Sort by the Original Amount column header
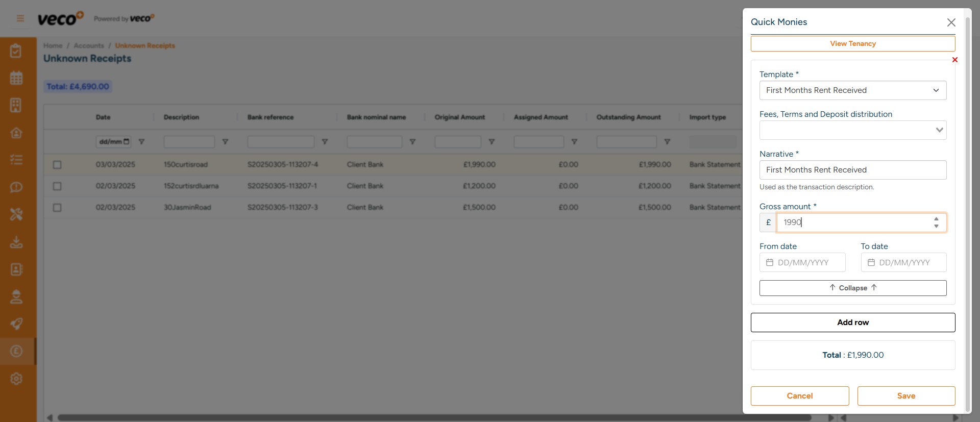The height and width of the screenshot is (422, 980). click(x=460, y=117)
